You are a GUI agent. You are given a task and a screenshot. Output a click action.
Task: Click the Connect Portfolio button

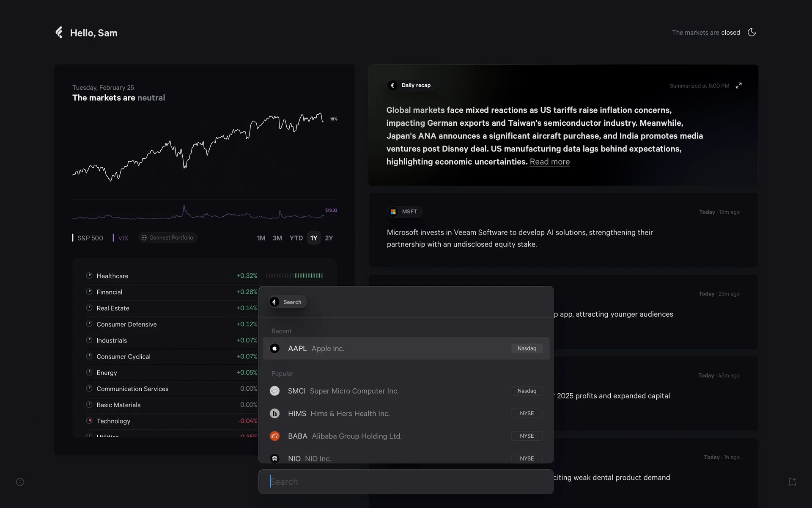[167, 237]
